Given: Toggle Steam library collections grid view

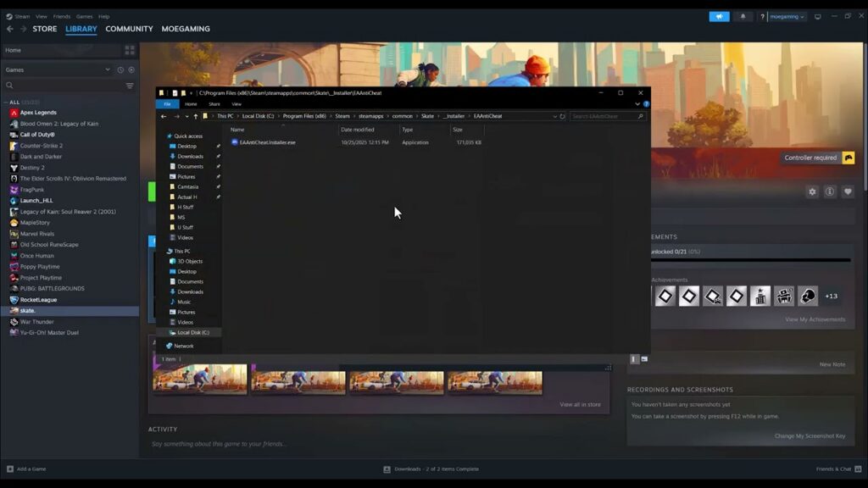Looking at the screenshot, I should point(130,50).
